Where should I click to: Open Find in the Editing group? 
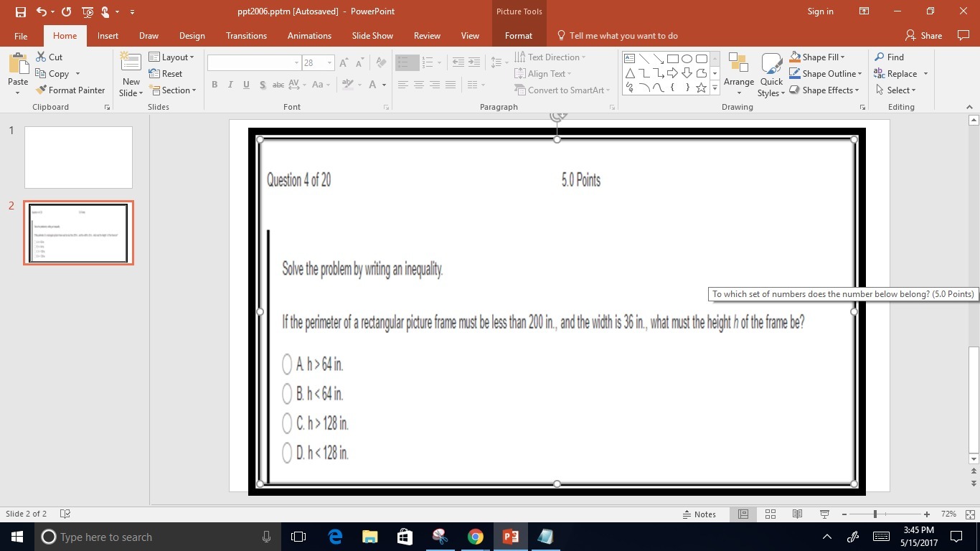[889, 57]
